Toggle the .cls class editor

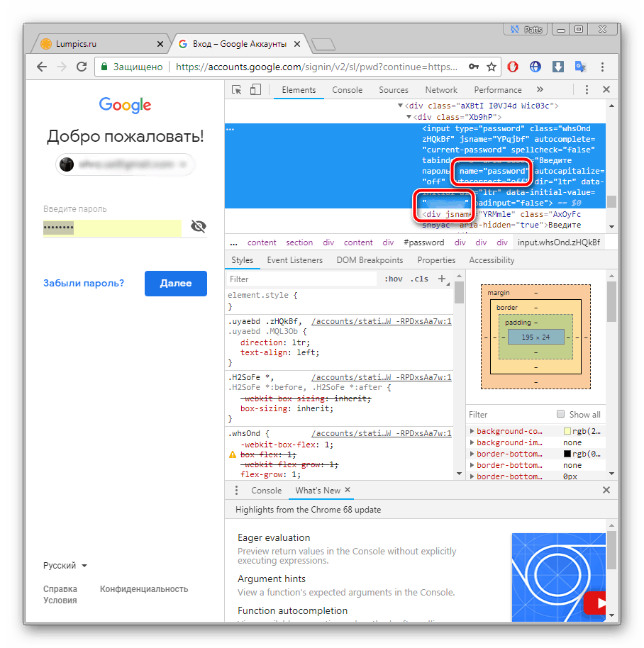pos(419,279)
